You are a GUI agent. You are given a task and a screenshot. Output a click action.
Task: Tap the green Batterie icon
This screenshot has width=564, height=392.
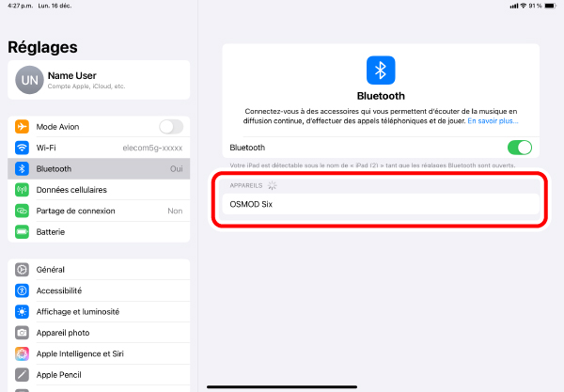[22, 231]
